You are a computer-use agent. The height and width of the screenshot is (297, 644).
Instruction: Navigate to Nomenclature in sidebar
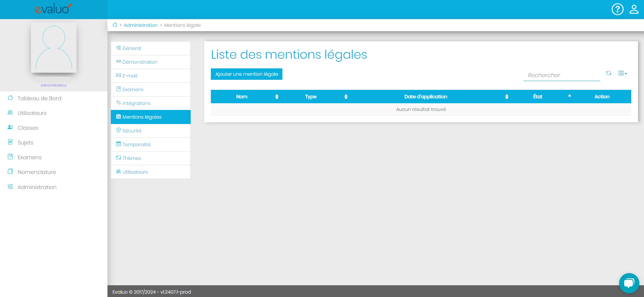37,172
